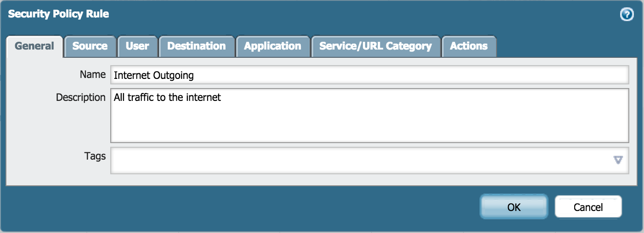Switch to the Application tab
The width and height of the screenshot is (644, 233).
click(272, 46)
